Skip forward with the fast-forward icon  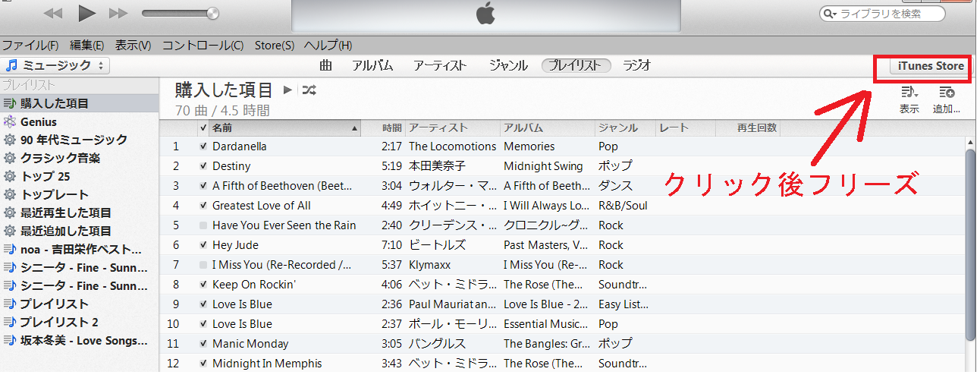[x=118, y=14]
